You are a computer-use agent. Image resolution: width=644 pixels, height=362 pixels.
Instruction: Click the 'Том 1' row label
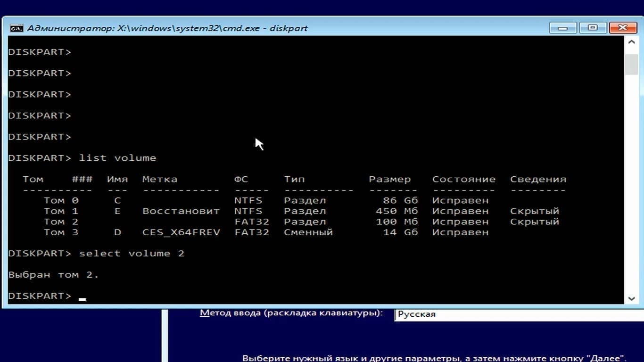click(x=61, y=211)
